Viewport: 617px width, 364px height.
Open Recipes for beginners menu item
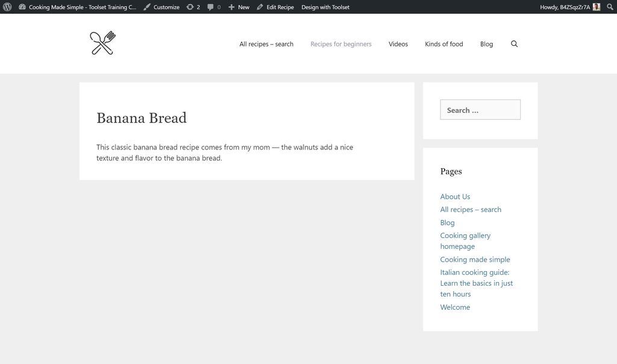tap(341, 44)
